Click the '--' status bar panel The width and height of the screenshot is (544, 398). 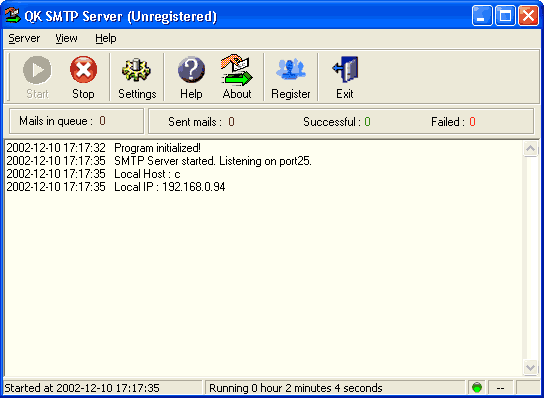point(500,388)
